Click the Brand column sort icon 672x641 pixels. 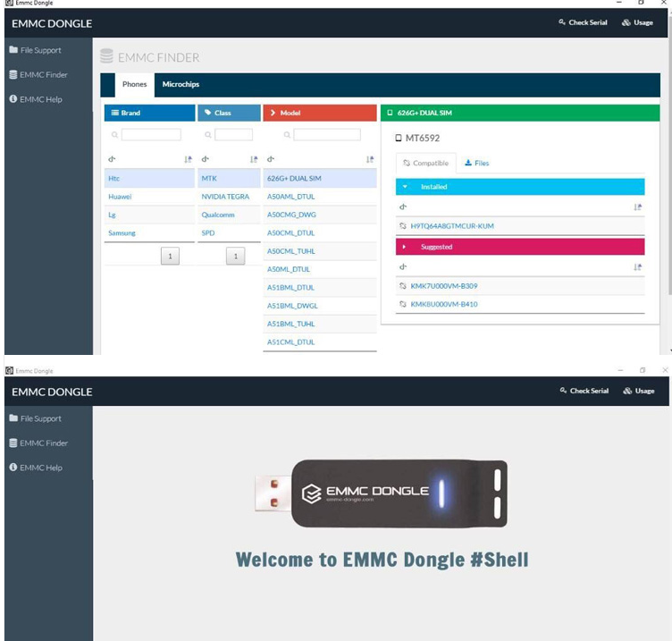point(188,159)
